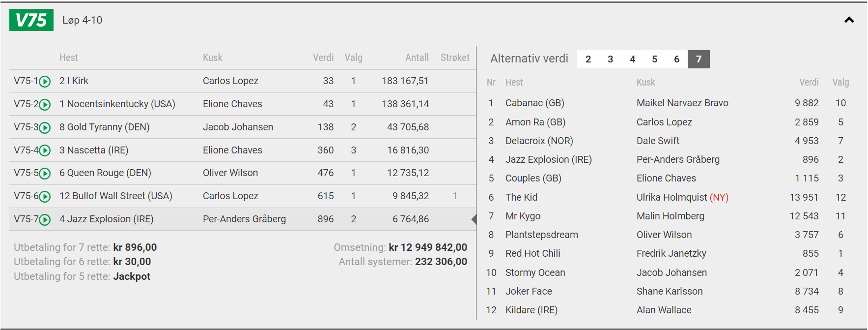Choose alternative value tab 4

[632, 59]
